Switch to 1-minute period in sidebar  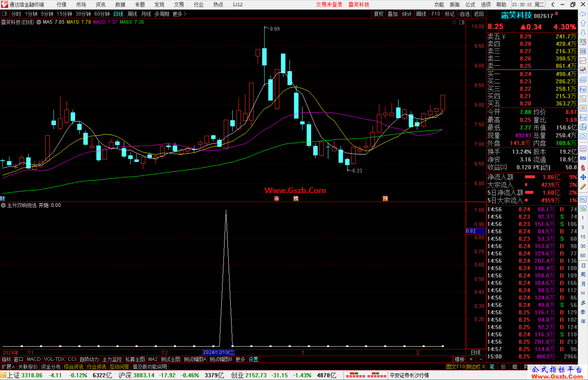583,218
